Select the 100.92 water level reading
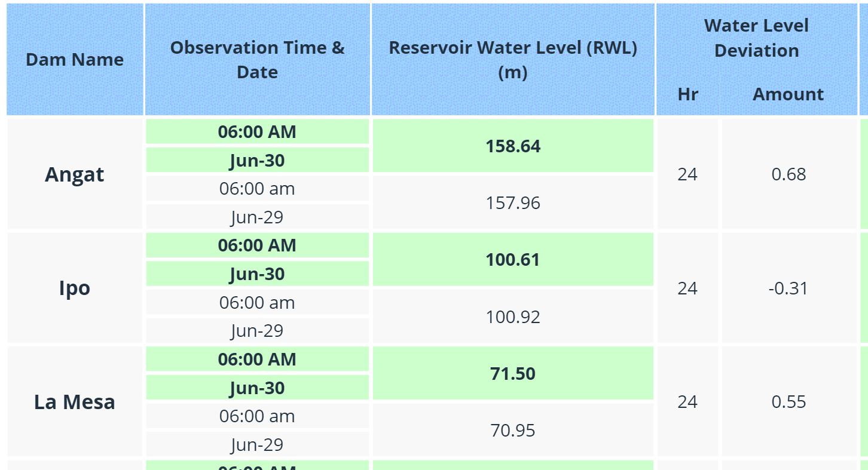This screenshot has height=470, width=868. (x=513, y=317)
